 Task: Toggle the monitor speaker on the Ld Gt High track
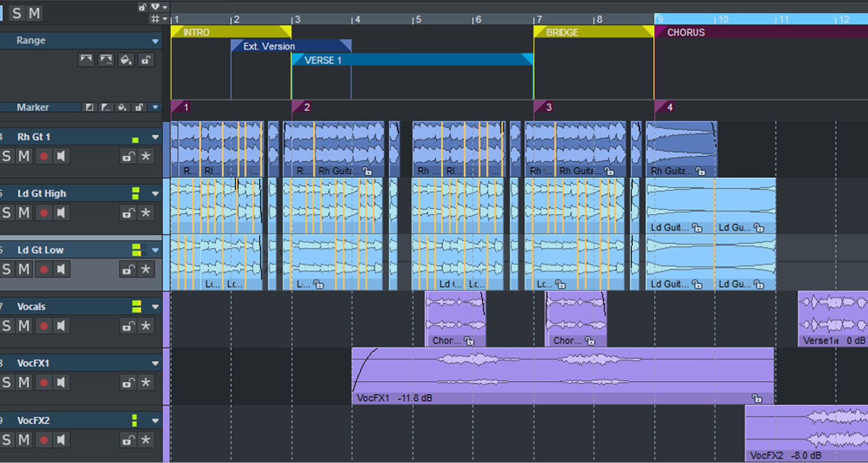pyautogui.click(x=62, y=213)
